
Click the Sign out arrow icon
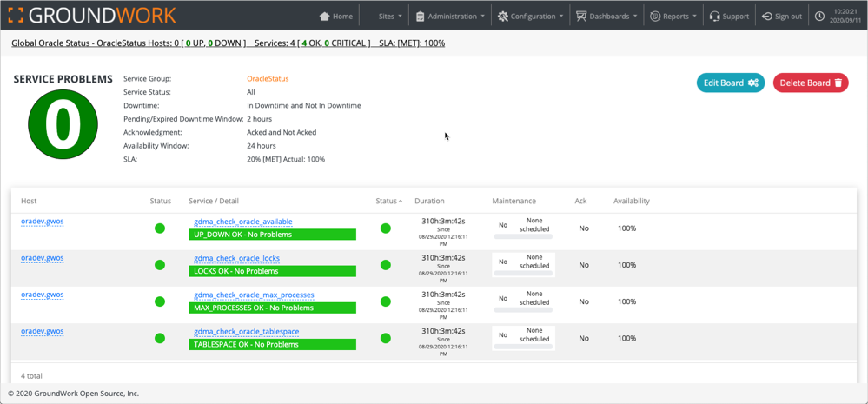(767, 16)
